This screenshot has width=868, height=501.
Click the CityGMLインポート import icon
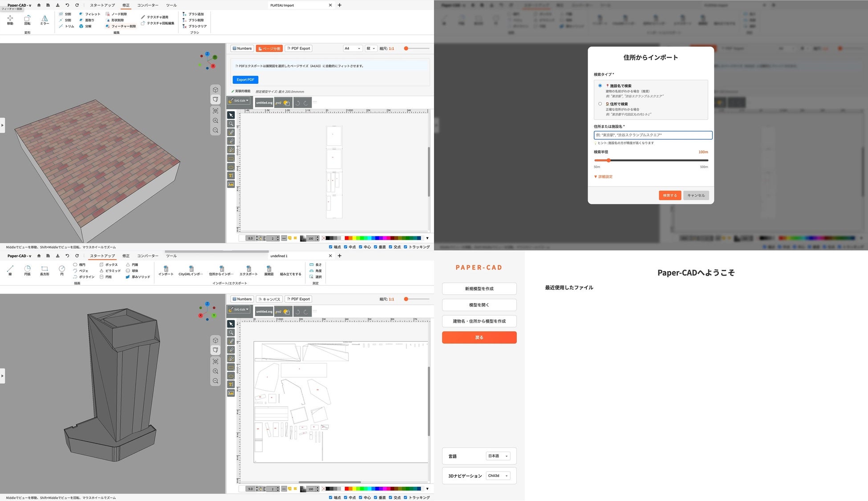tap(191, 269)
